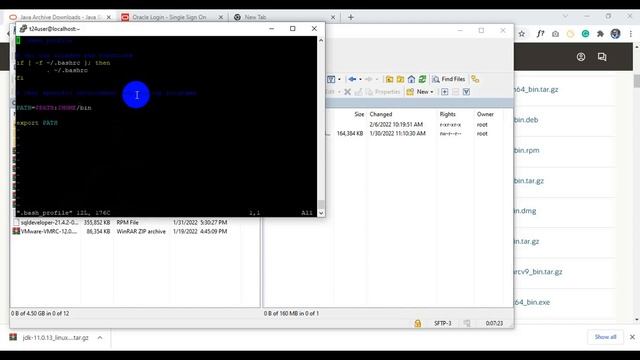Screen dimensions: 640x360
Task: Bookmark this page with the star icon
Action: 522,34
